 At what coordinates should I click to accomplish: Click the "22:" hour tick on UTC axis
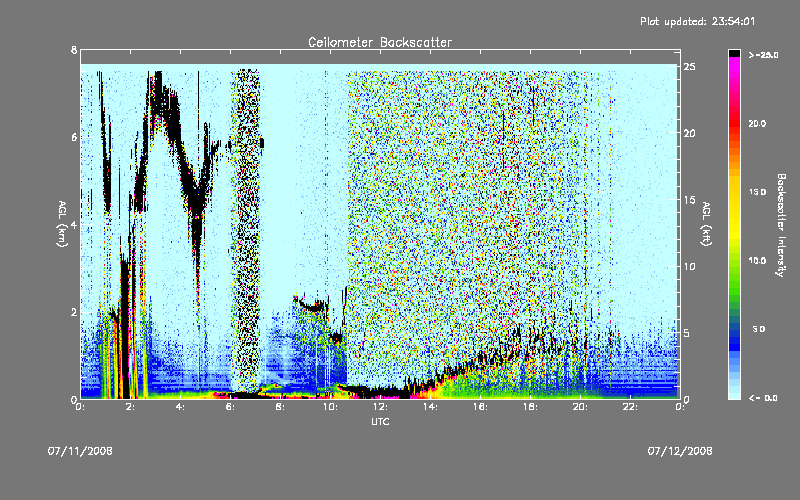pyautogui.click(x=630, y=407)
